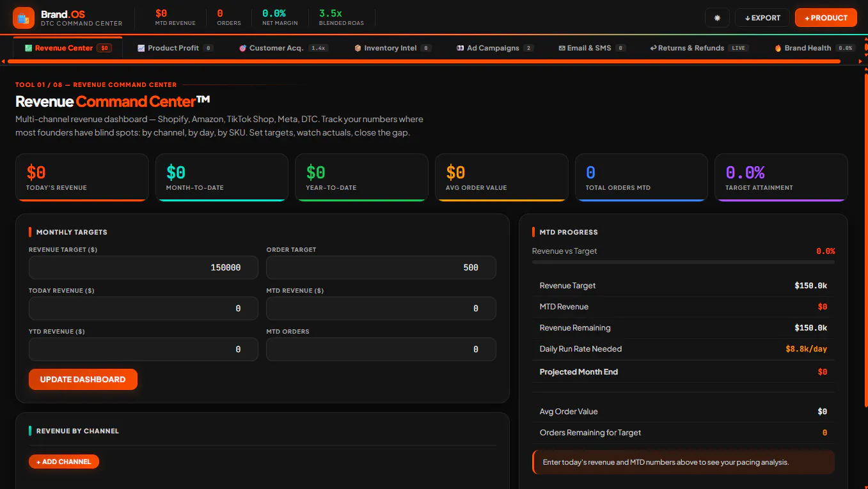Focus the Order Target input field

[381, 268]
